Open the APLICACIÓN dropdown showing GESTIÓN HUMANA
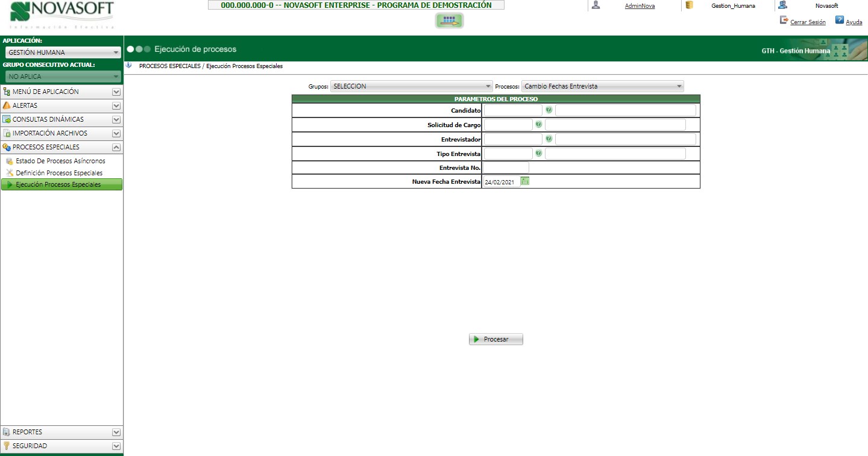Viewport: 868px width, 456px height. 62,52
